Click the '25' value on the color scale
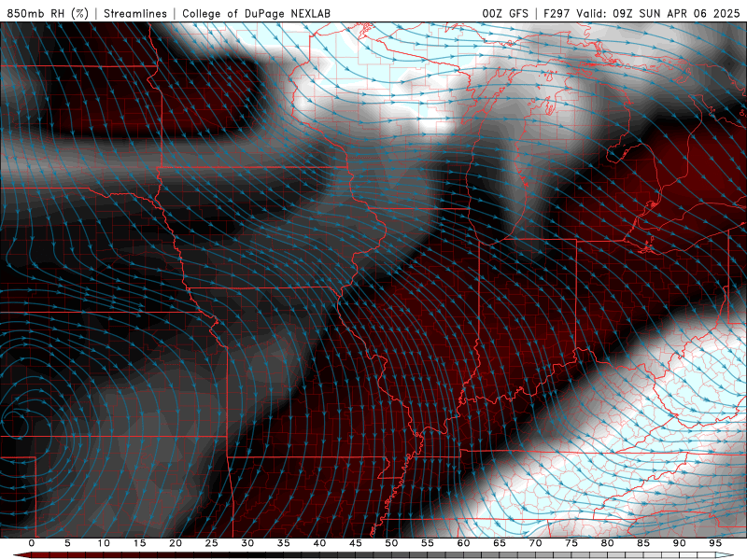This screenshot has width=747, height=560. click(212, 543)
